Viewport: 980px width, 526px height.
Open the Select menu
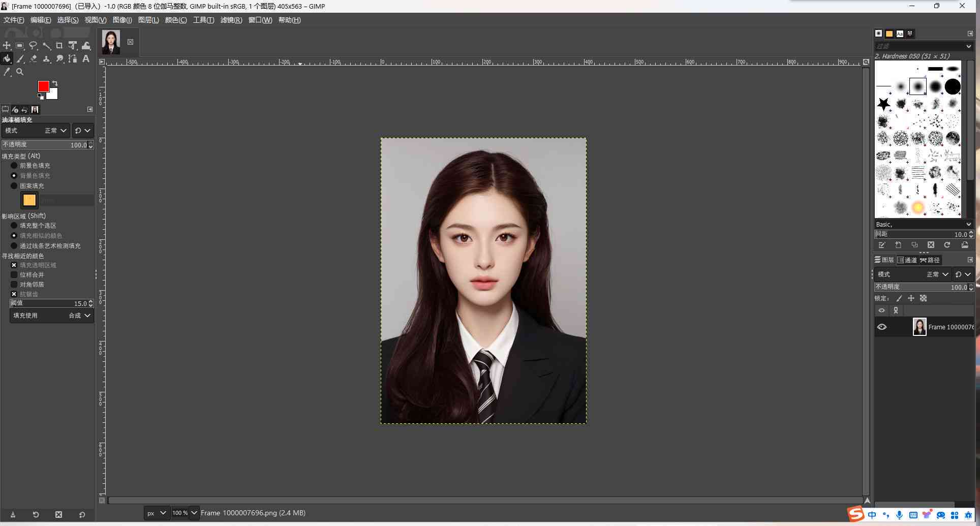68,20
